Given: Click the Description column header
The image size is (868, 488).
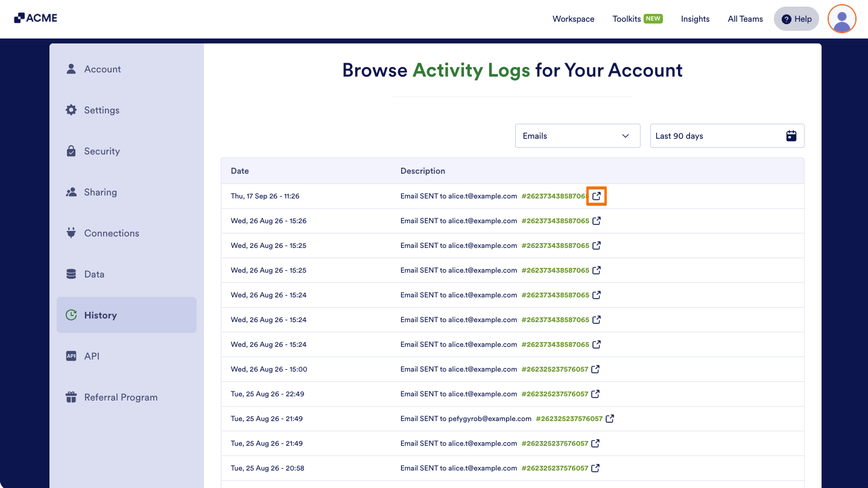Looking at the screenshot, I should tap(423, 171).
